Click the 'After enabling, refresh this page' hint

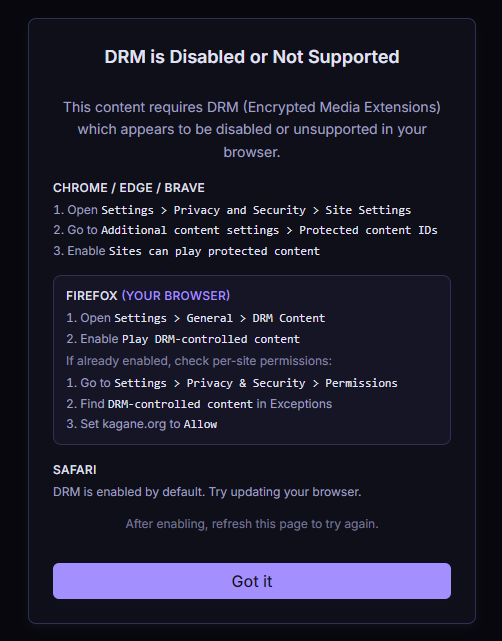(252, 524)
